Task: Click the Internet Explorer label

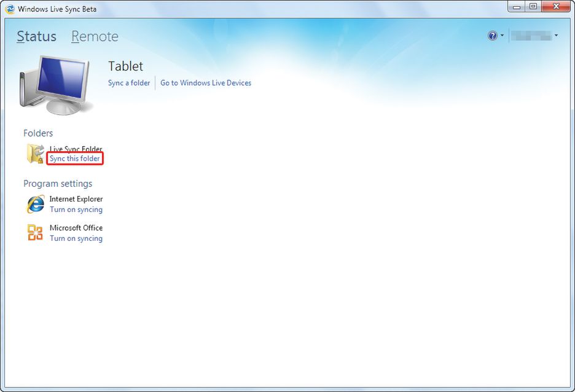Action: (x=76, y=198)
